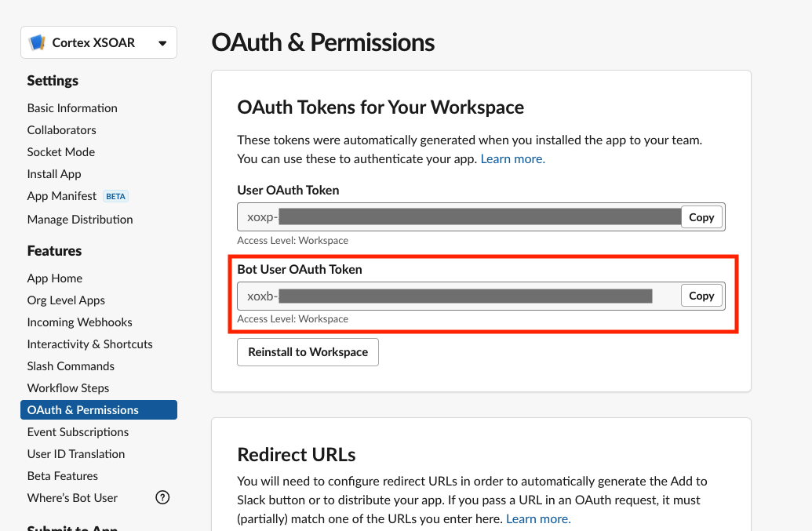Open Learn more link about OAuth tokens

coord(512,158)
